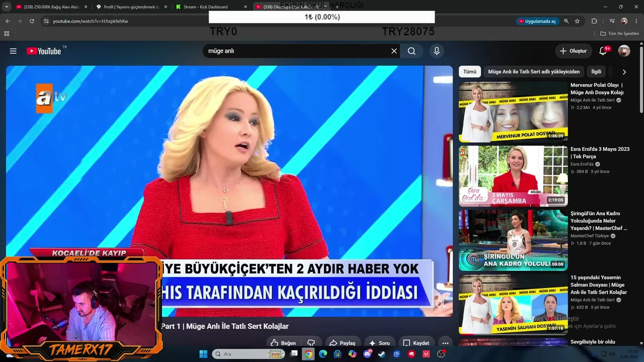Image resolution: width=644 pixels, height=362 pixels.
Task: Open the volume speaker tray icon
Action: pos(612,354)
